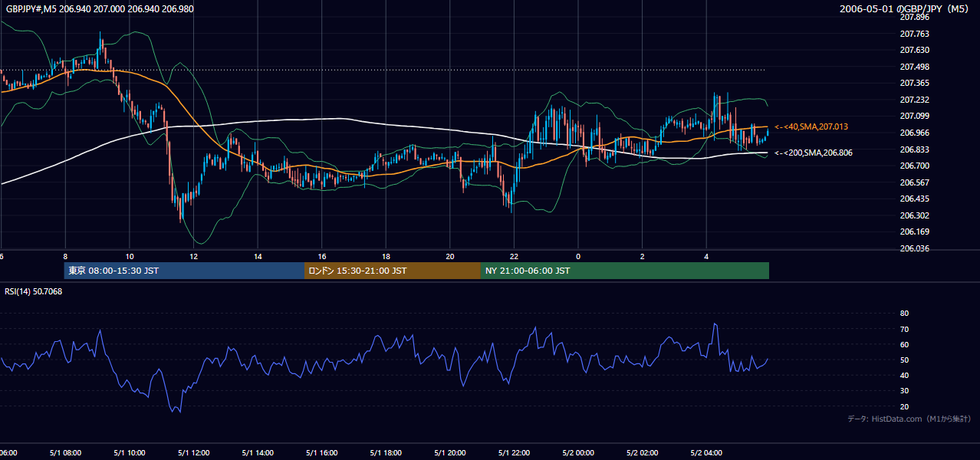Screen dimensions: 980x460
Task: Click the 5/1 20:00 bottom time label
Action: click(x=450, y=453)
